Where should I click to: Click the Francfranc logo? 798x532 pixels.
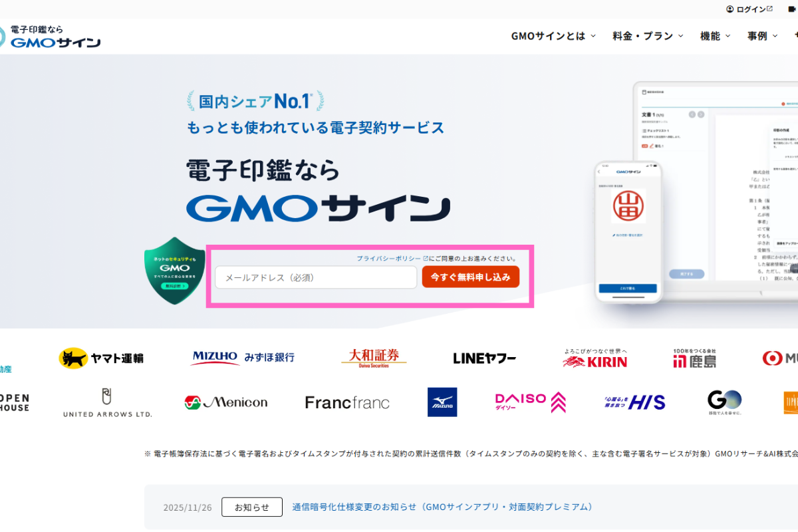click(x=347, y=402)
